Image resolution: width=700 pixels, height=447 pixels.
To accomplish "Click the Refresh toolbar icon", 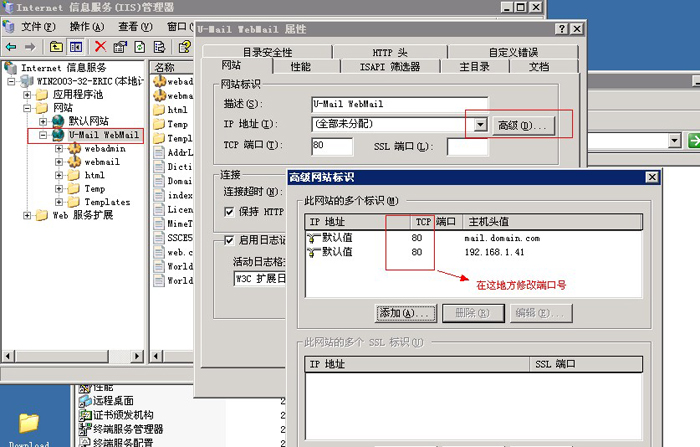I will click(x=141, y=46).
